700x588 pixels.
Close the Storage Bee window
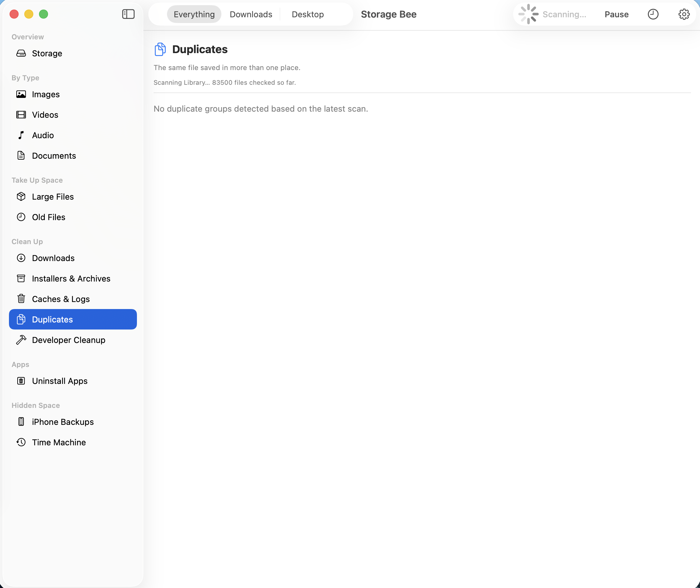14,14
